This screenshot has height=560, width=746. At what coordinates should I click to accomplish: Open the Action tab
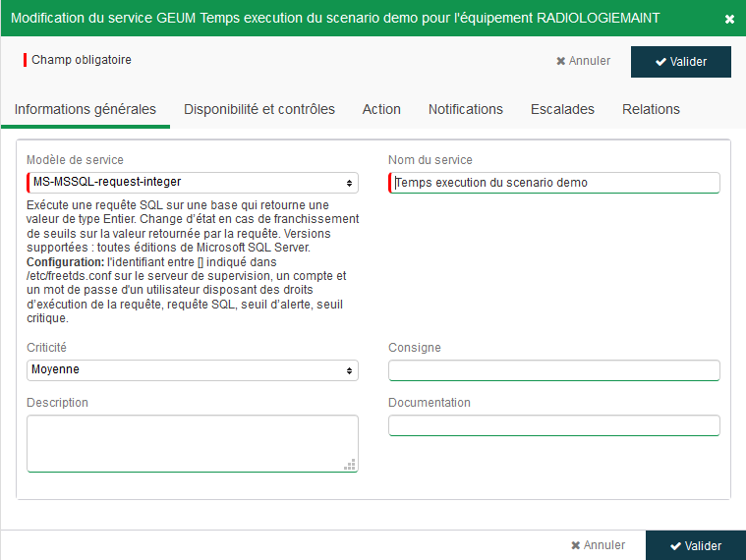[381, 109]
